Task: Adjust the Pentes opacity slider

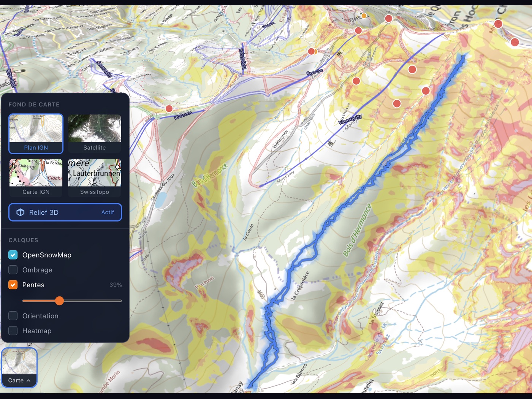Action: pos(60,301)
